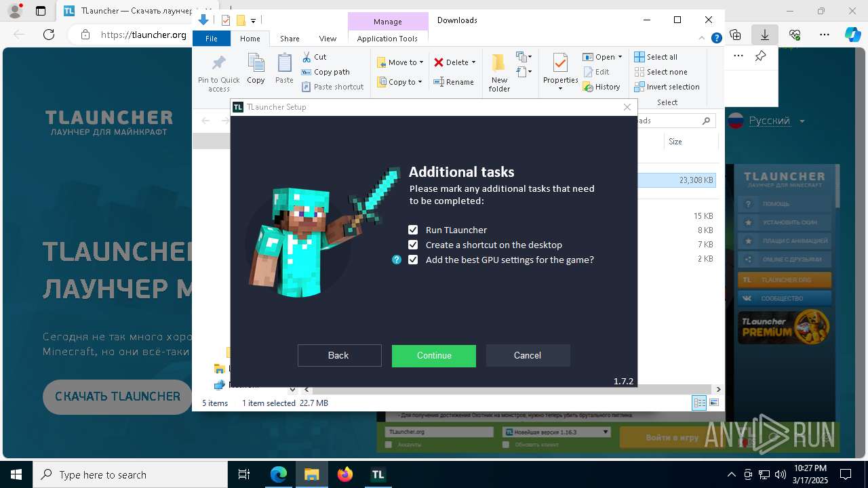This screenshot has width=868, height=488.
Task: Click the Edge refresh button
Action: coord(49,35)
